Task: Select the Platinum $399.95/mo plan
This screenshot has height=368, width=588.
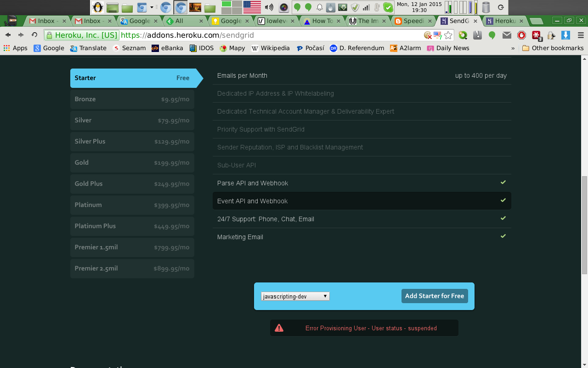Action: [132, 205]
